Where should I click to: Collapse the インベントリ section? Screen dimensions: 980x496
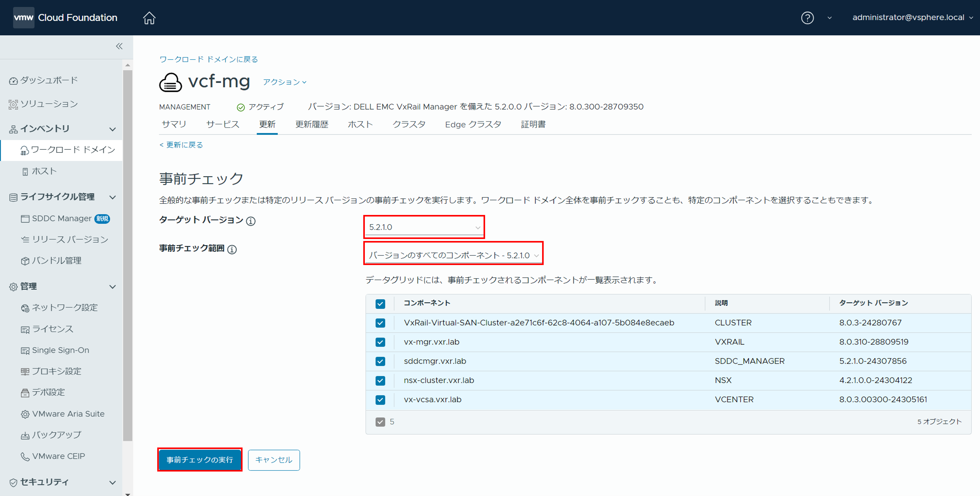click(113, 129)
